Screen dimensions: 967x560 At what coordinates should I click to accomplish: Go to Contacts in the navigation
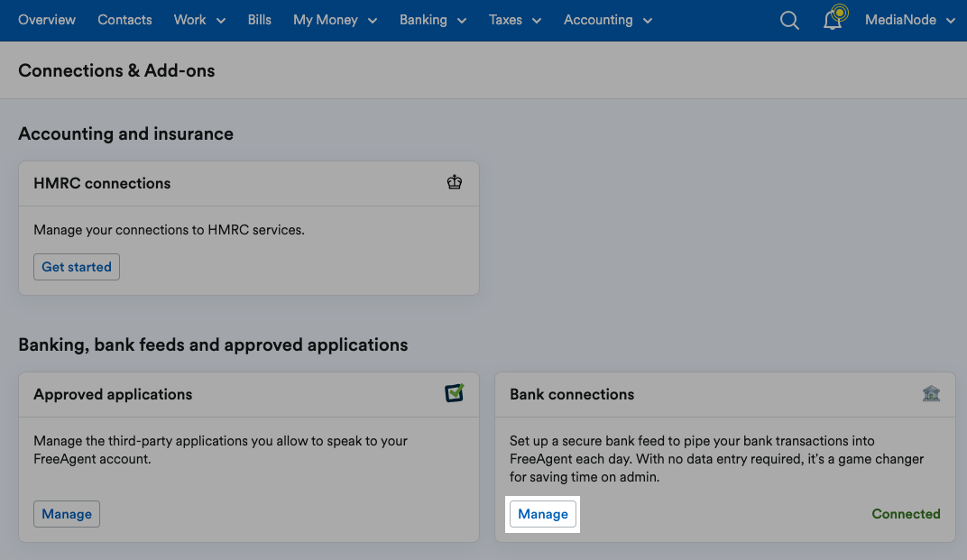124,20
